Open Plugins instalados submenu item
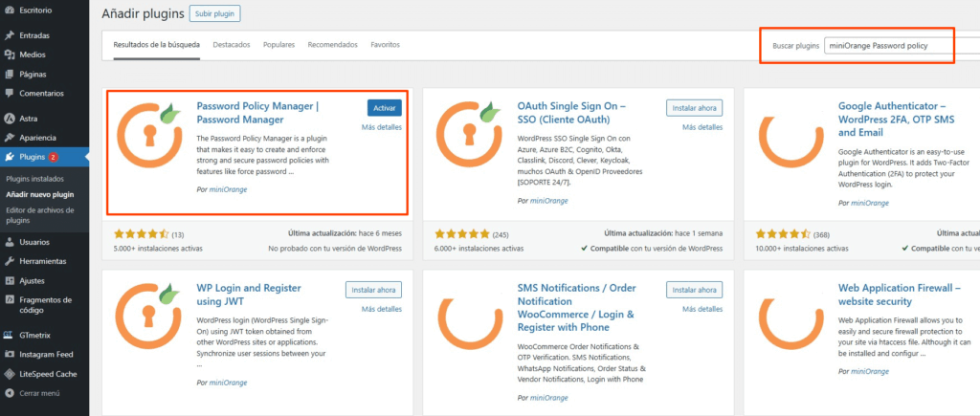This screenshot has height=416, width=980. pos(35,179)
